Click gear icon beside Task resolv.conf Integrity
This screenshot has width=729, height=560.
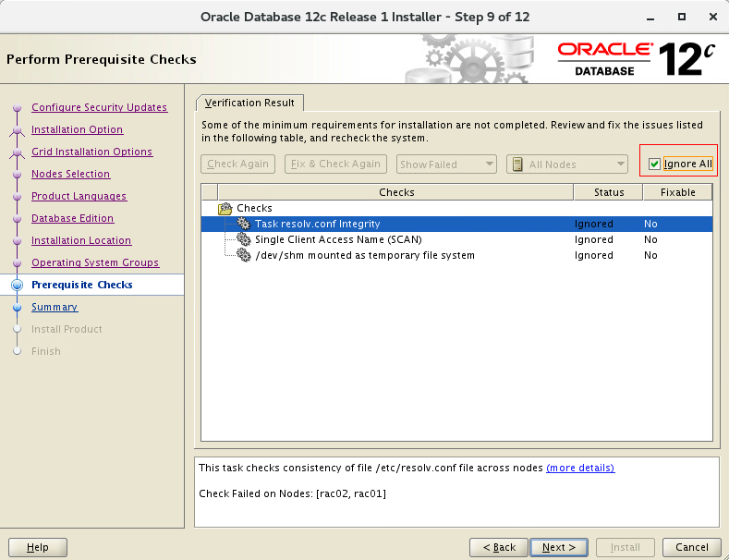(x=244, y=224)
